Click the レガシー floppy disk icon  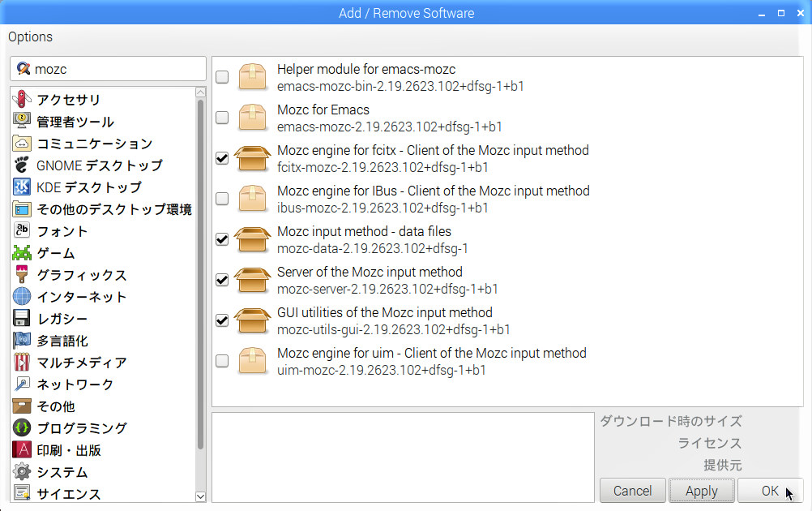22,318
